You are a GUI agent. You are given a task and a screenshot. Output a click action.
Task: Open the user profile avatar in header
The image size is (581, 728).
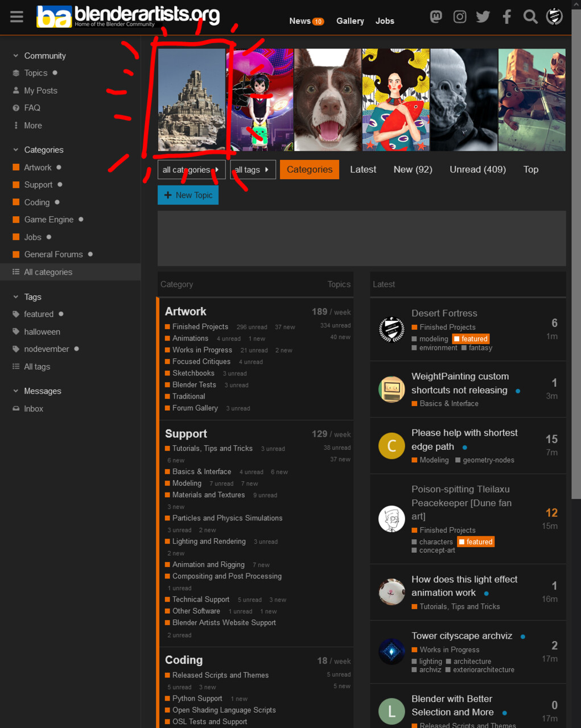point(554,16)
